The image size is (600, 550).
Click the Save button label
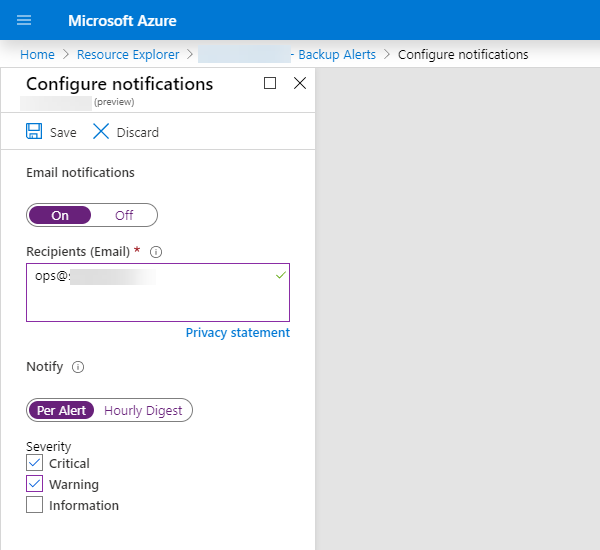coord(63,132)
